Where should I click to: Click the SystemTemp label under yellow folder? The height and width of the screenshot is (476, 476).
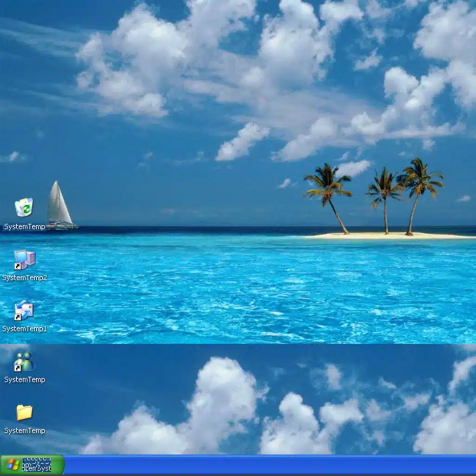click(25, 431)
